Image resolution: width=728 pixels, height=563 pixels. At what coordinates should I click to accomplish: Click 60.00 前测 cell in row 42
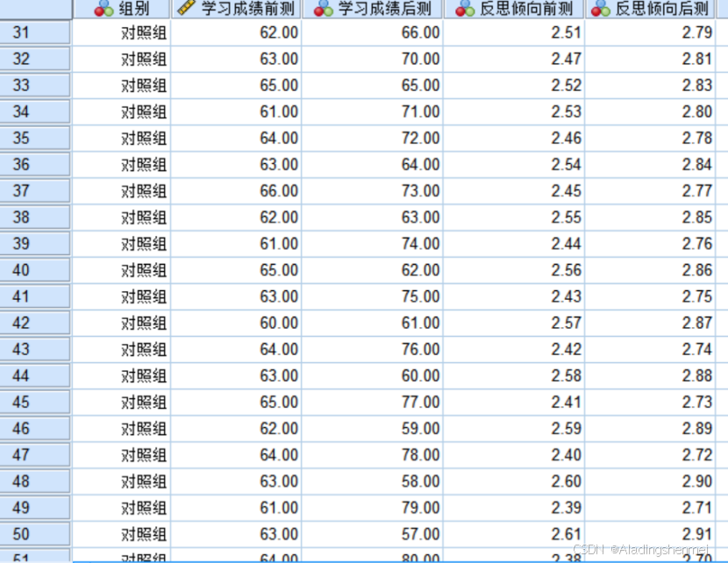236,323
